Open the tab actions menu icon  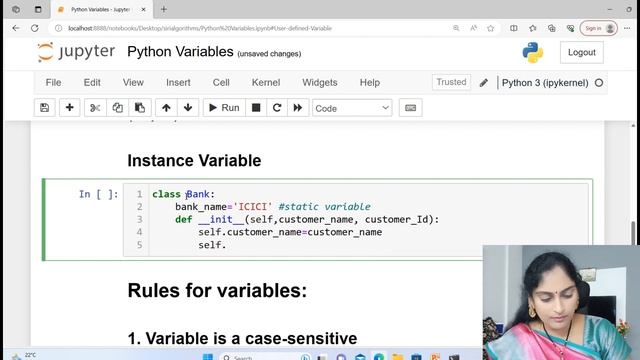click(x=38, y=9)
